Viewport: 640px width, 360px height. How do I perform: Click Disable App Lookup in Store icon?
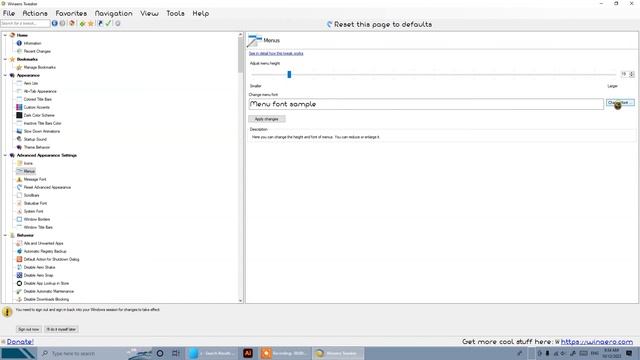click(x=19, y=283)
